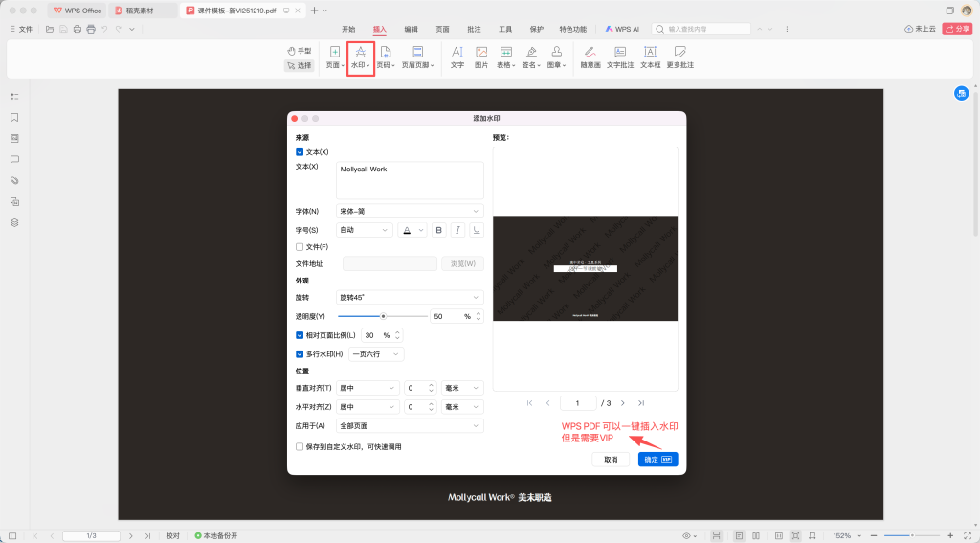The height and width of the screenshot is (543, 980).
Task: Uncheck the 文本(X) source checkbox
Action: click(300, 152)
